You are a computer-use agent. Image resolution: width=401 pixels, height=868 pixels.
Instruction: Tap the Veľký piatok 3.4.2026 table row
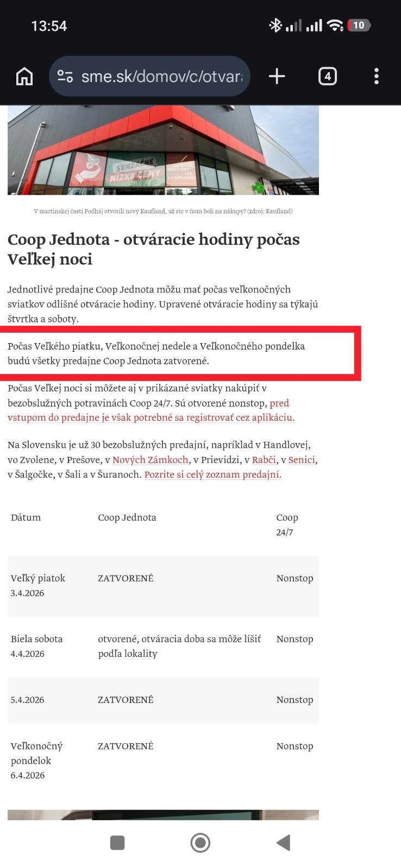[x=163, y=586]
